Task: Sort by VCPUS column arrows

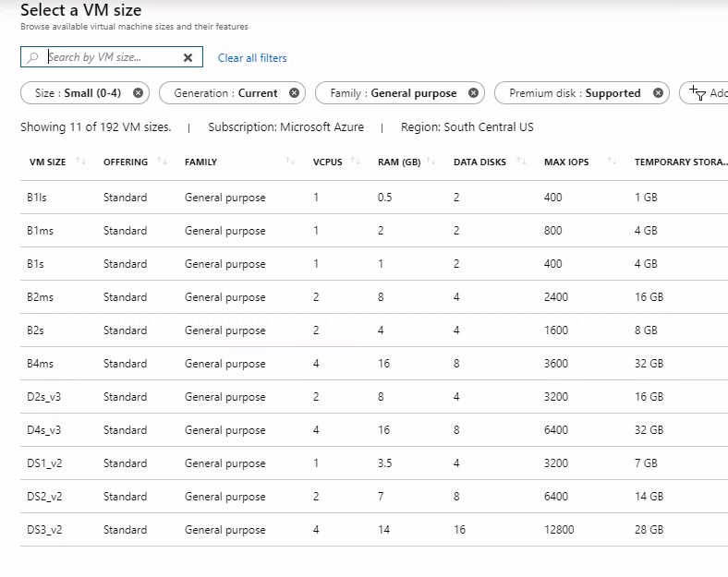Action: pos(355,161)
